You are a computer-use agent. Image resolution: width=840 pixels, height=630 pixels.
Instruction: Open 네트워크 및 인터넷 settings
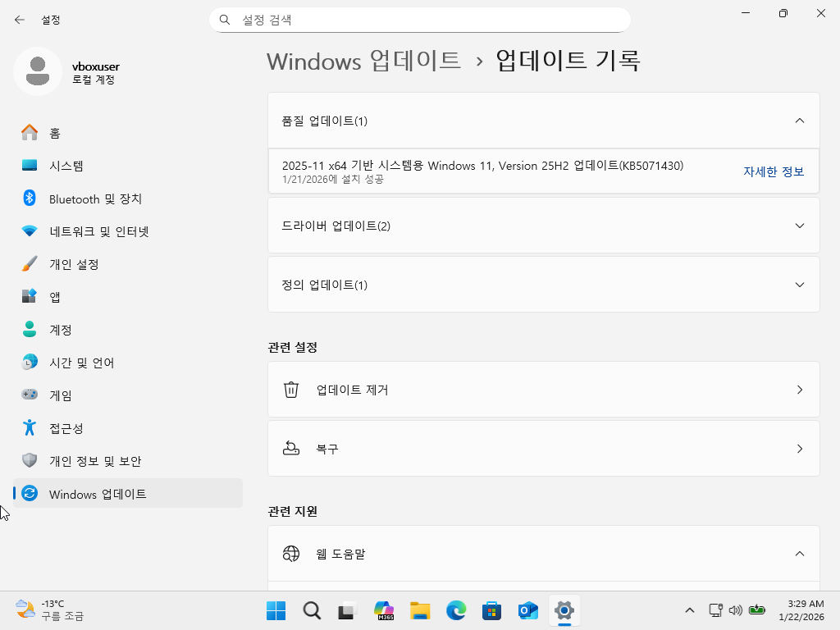127,231
